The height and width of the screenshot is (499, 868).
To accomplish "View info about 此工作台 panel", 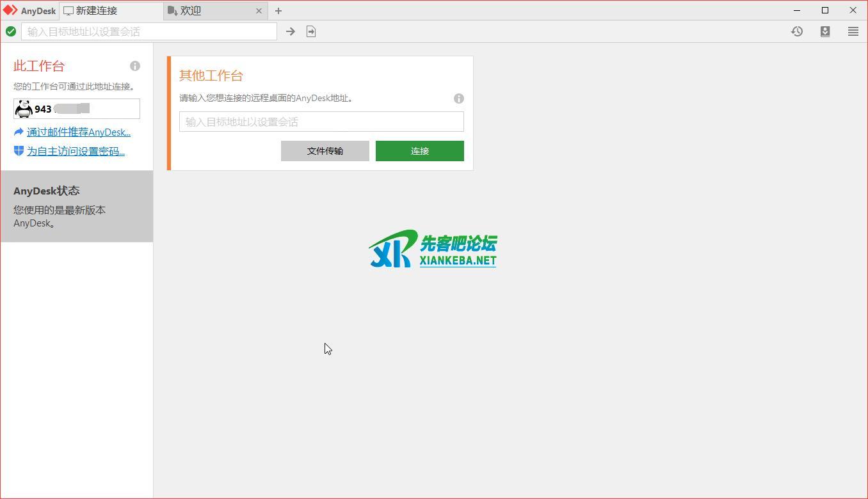I will click(135, 66).
